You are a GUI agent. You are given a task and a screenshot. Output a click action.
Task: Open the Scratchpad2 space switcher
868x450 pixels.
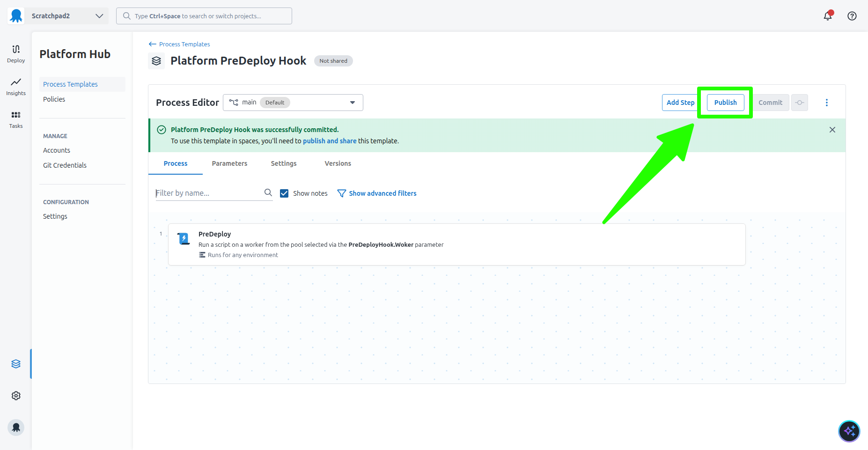pos(66,16)
